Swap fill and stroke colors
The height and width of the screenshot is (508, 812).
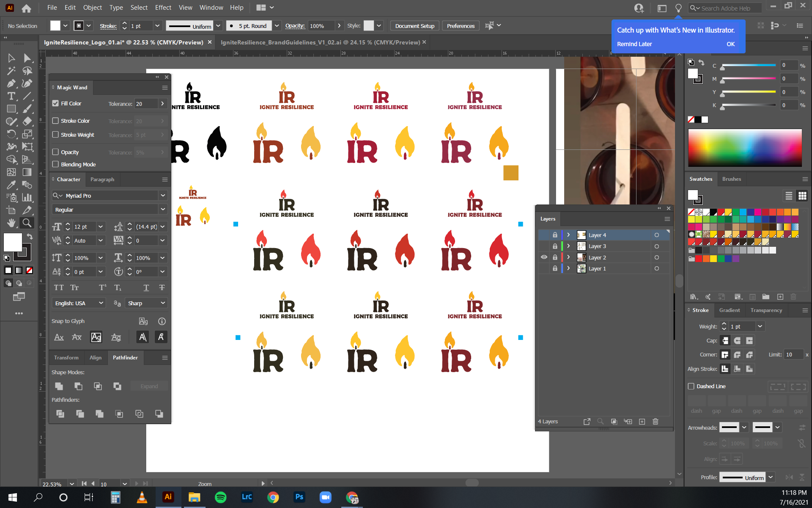30,236
